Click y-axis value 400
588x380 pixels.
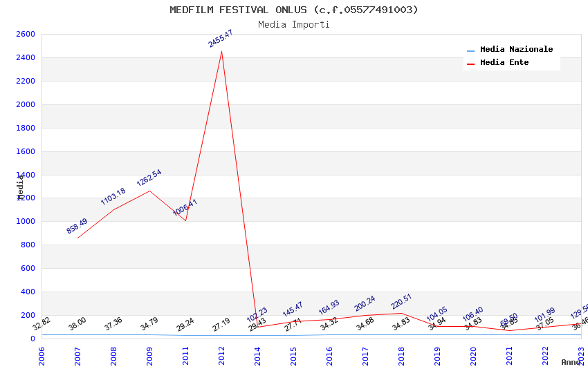[28, 292]
